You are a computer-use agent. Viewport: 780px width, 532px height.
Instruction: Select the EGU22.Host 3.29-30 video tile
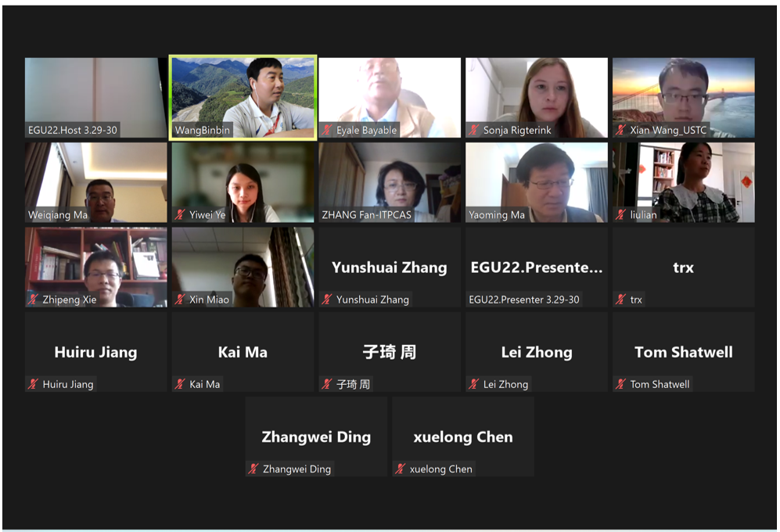(x=96, y=98)
